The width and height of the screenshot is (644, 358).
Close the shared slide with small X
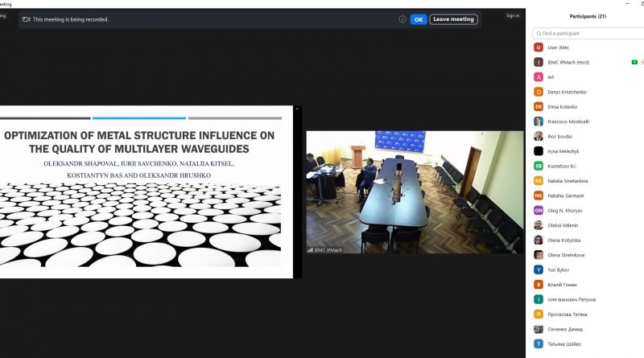click(296, 109)
